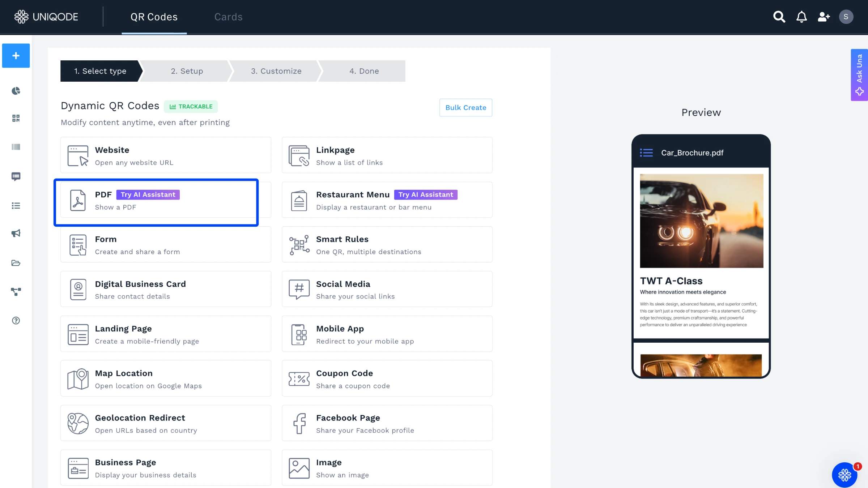Screen dimensions: 868x488
Task: Go to step 3 Customize
Action: pyautogui.click(x=276, y=71)
